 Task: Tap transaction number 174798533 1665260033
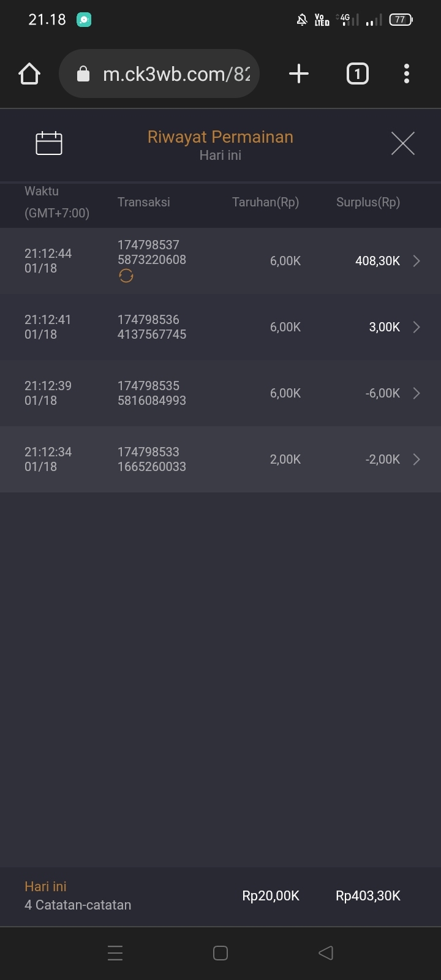152,459
